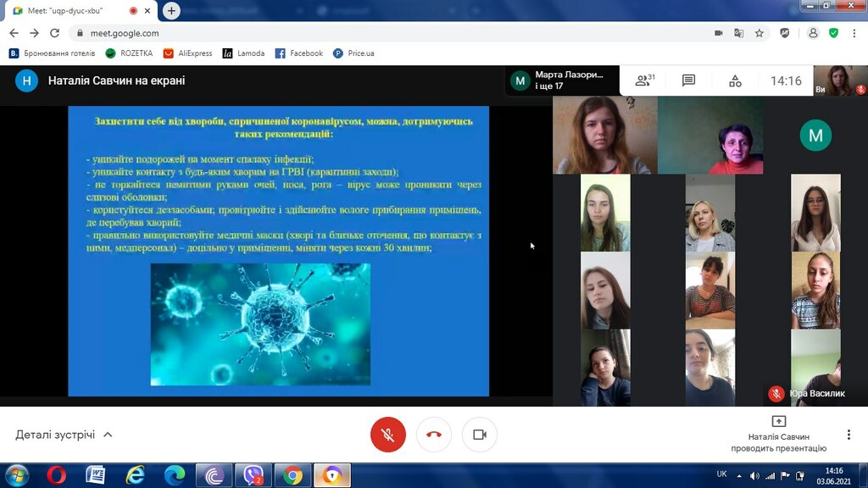Open the Facebook bookmark
The image size is (868, 488).
tap(299, 53)
